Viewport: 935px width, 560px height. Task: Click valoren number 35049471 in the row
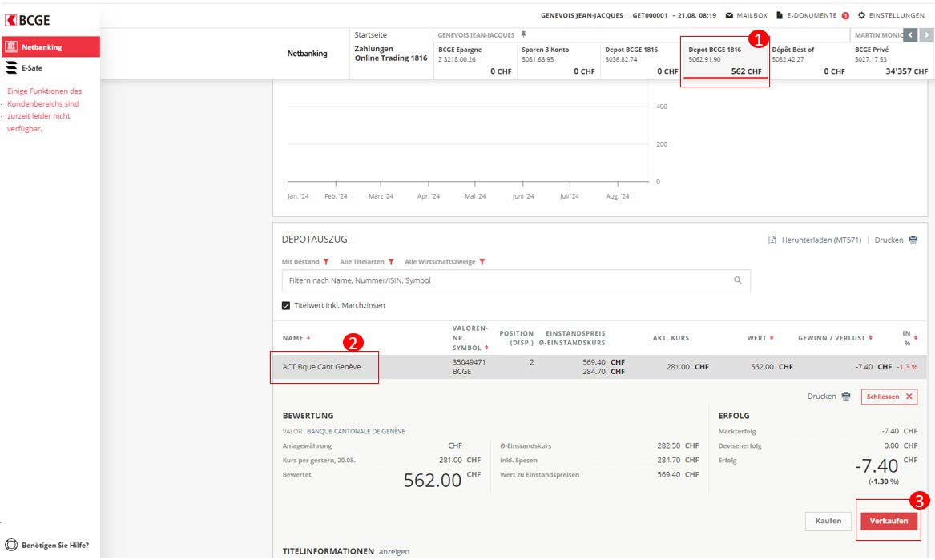(469, 362)
